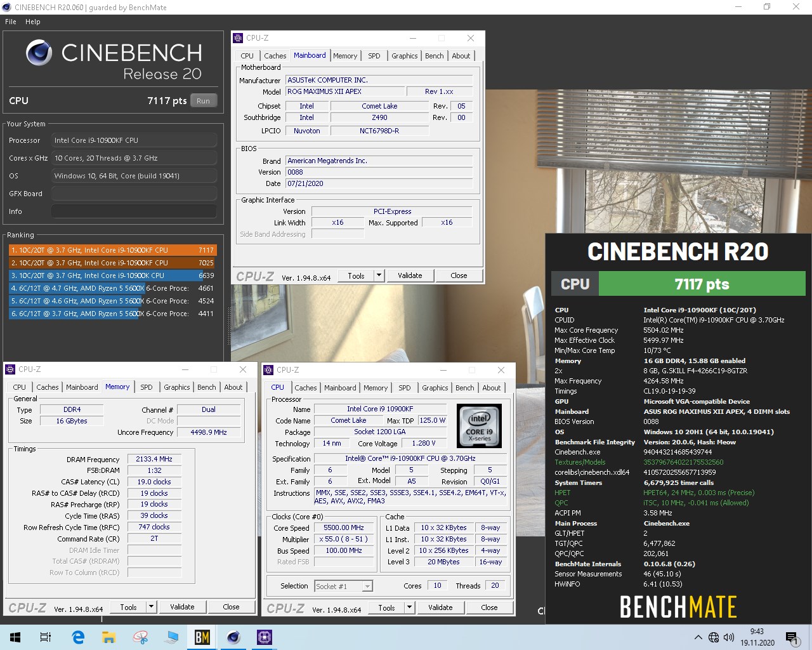Viewport: 812px width, 650px height.
Task: Open the notification center icon
Action: 792,637
